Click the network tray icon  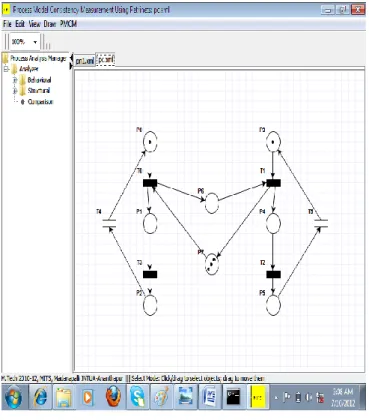coord(321,398)
